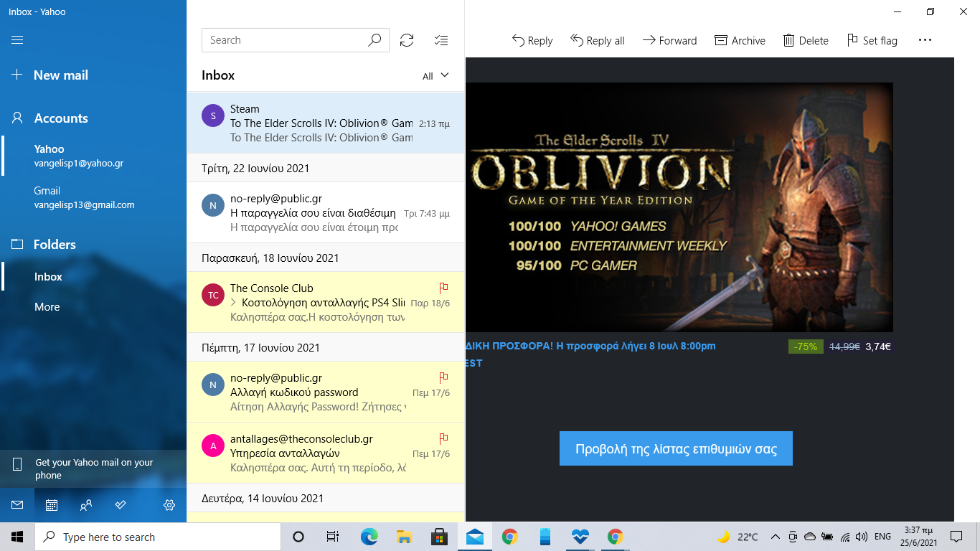Screen dimensions: 980x551
Task: Show hidden system tray icons
Action: (x=776, y=537)
